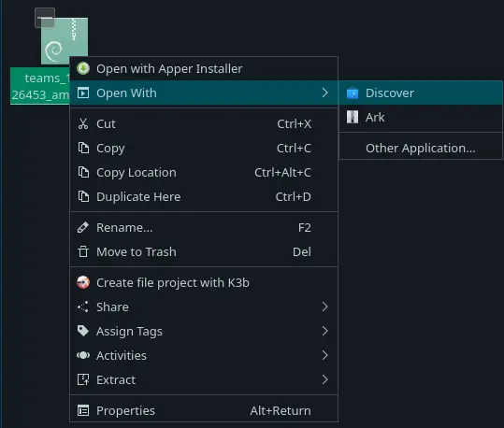The image size is (504, 428).
Task: Expand the Extract submenu arrow
Action: (x=325, y=379)
